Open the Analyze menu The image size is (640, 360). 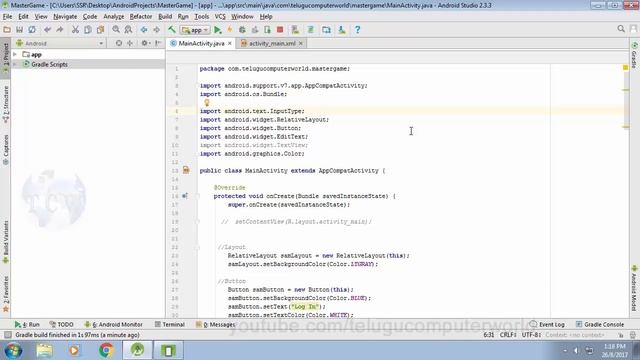tap(113, 17)
